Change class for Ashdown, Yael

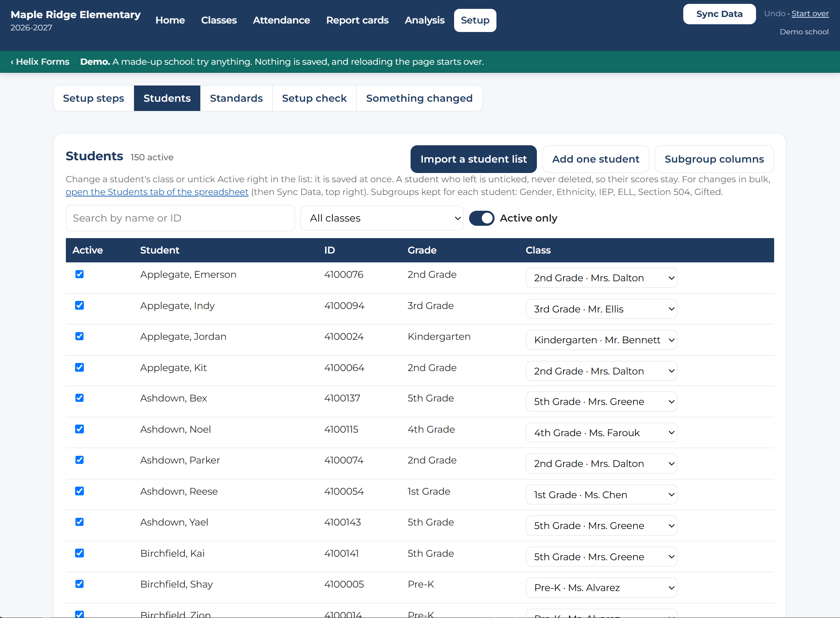[601, 526]
